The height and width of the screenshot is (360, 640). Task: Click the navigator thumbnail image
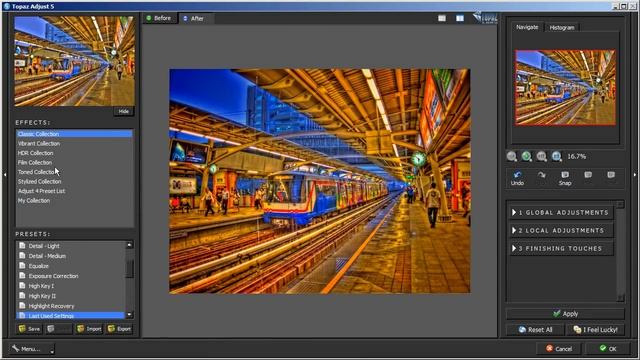(x=565, y=87)
